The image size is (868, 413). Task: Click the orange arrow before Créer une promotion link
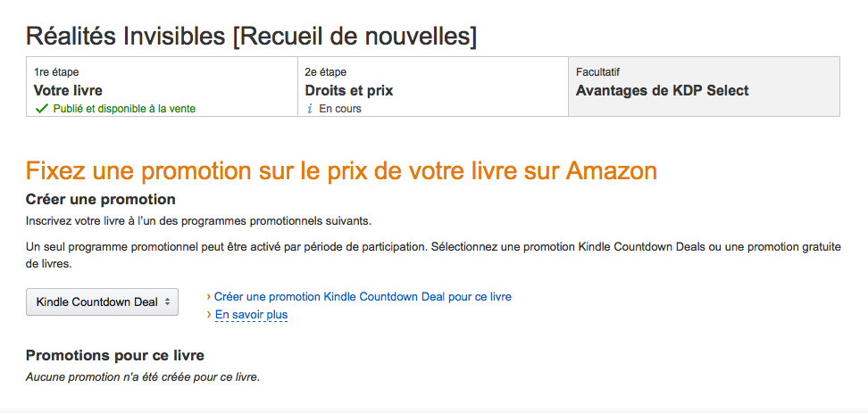tap(208, 296)
